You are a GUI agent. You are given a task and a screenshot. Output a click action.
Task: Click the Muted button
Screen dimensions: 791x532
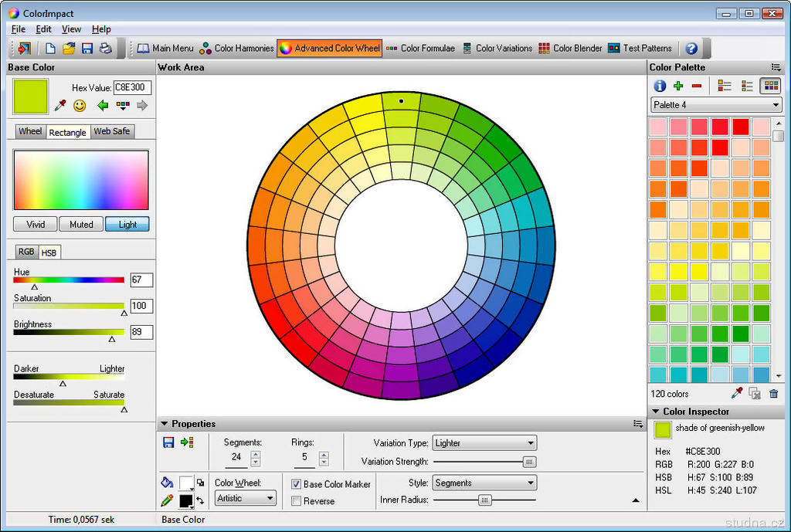click(81, 225)
